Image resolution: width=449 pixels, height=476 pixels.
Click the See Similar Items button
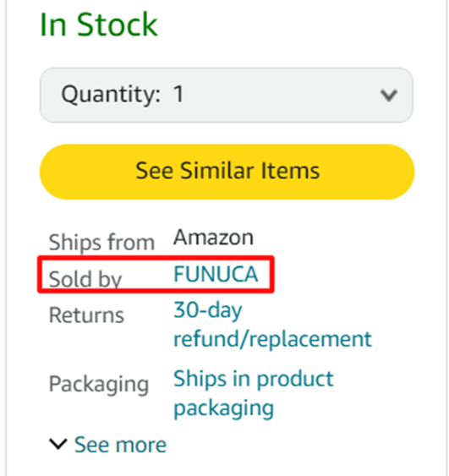[x=227, y=172]
